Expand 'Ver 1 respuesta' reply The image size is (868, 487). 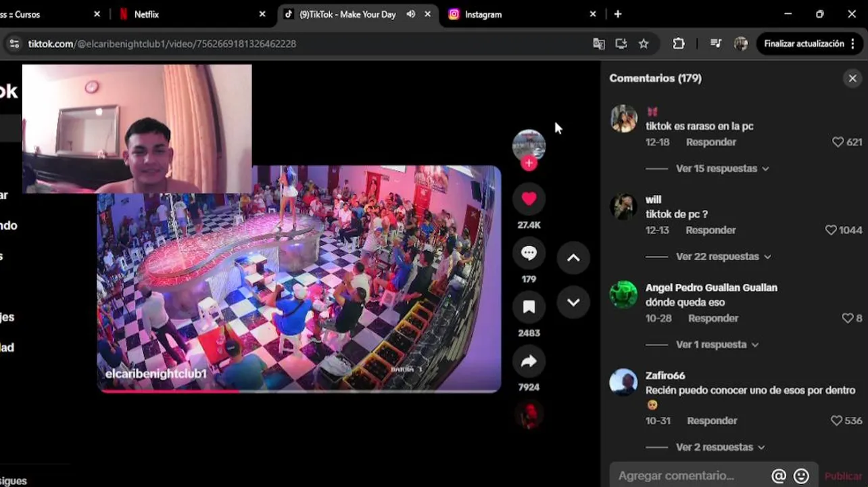click(x=717, y=344)
